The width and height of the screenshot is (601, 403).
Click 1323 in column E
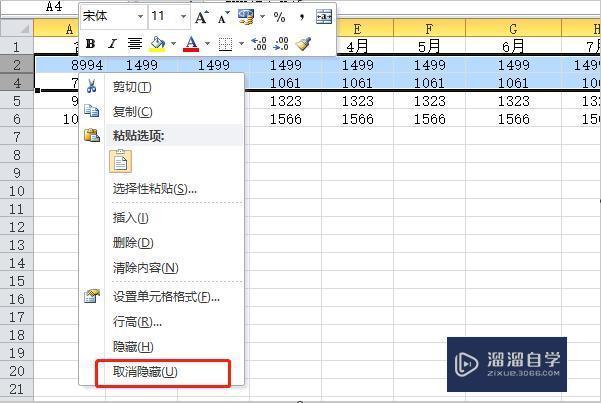[357, 101]
